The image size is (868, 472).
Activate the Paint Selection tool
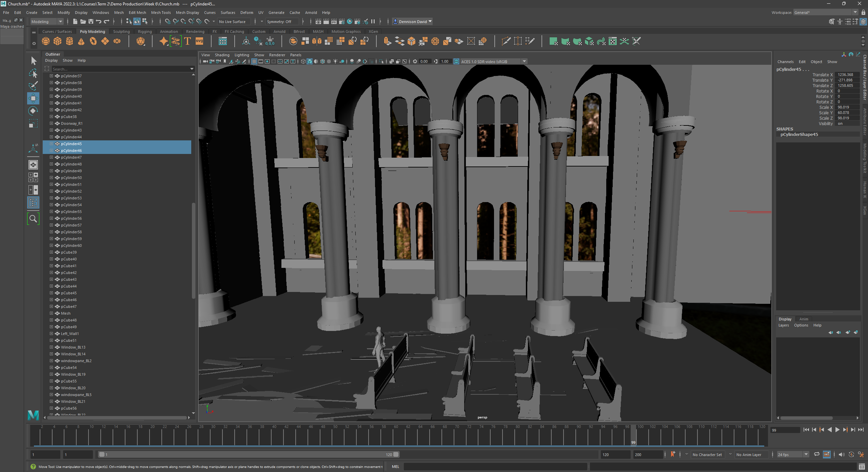(x=33, y=86)
